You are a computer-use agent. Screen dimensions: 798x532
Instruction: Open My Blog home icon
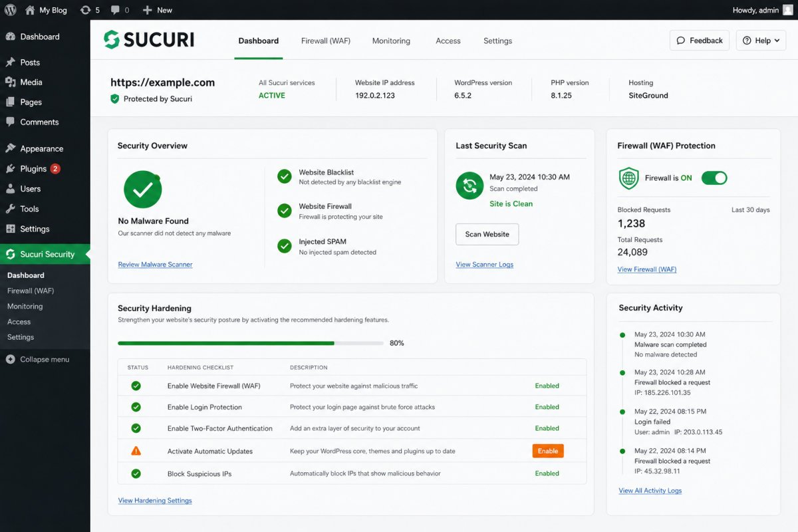click(29, 10)
